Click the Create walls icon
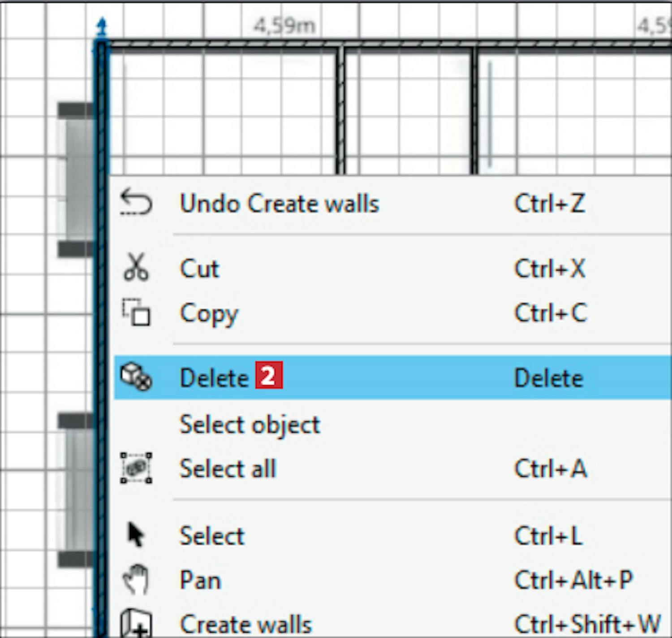The width and height of the screenshot is (672, 638). (136, 623)
